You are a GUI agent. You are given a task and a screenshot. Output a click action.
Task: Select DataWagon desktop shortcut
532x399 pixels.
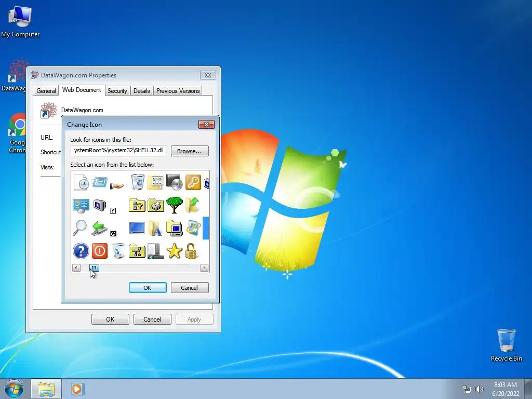pos(14,76)
